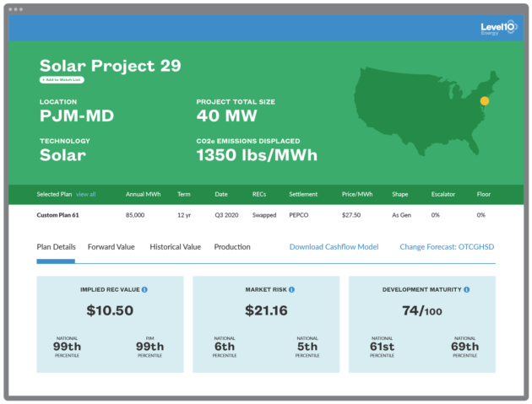
Task: Open the view all plans link
Action: pos(86,194)
